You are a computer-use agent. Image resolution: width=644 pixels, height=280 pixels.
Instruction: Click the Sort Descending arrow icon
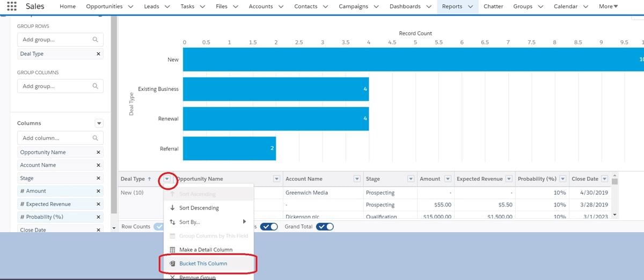(172, 208)
